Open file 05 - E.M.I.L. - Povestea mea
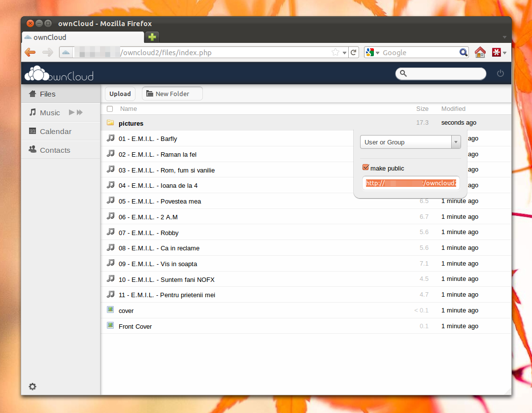Viewport: 532px width, 413px height. [160, 202]
